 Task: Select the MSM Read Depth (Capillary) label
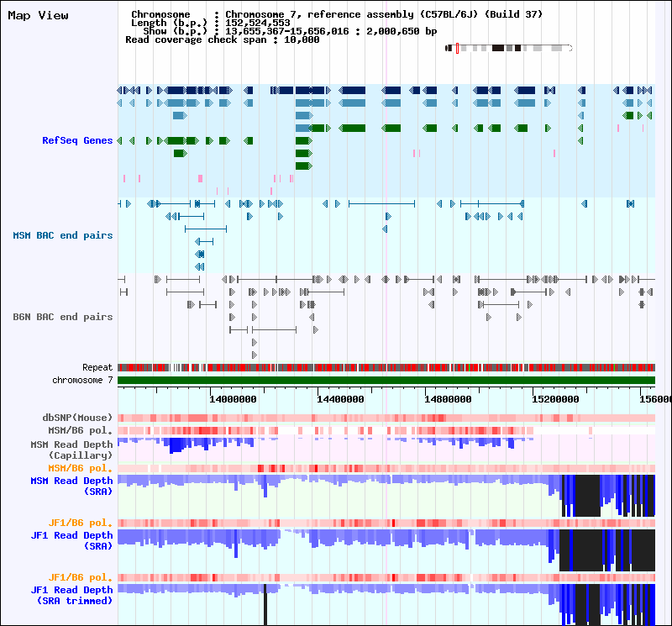click(71, 450)
